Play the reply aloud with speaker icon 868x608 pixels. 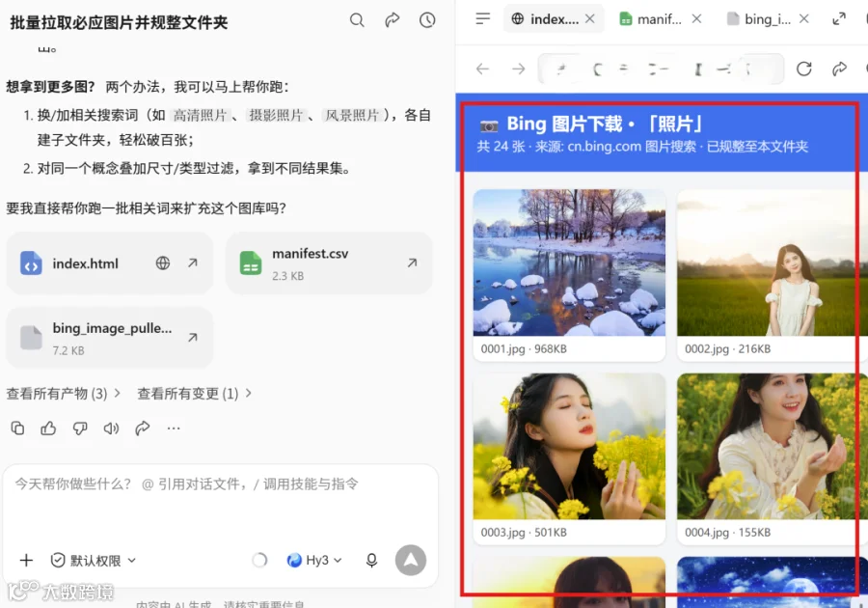[111, 428]
